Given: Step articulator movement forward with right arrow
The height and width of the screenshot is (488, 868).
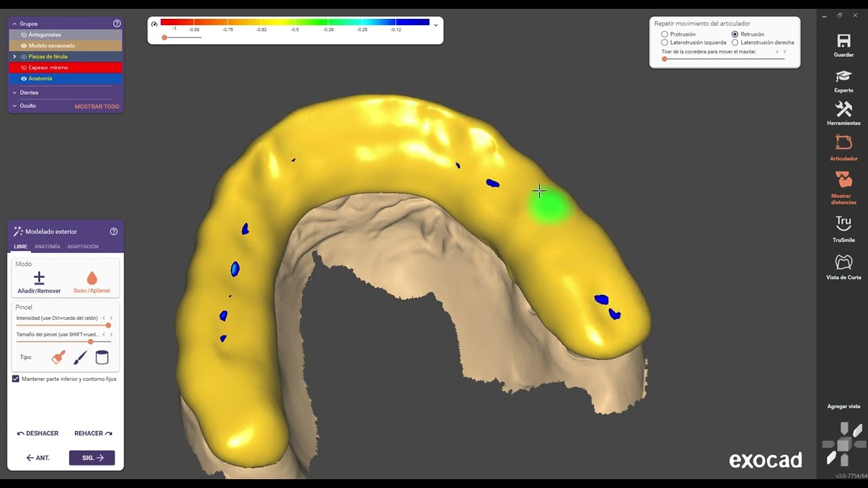Looking at the screenshot, I should (785, 52).
